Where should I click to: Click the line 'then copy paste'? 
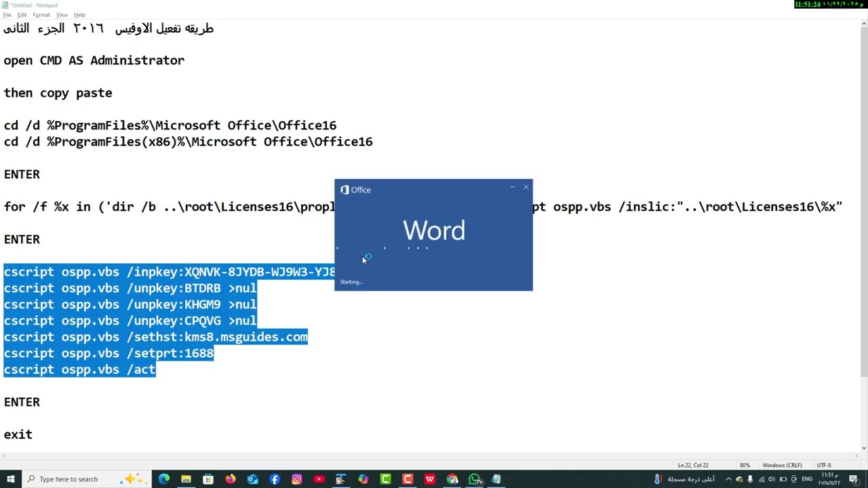point(58,93)
